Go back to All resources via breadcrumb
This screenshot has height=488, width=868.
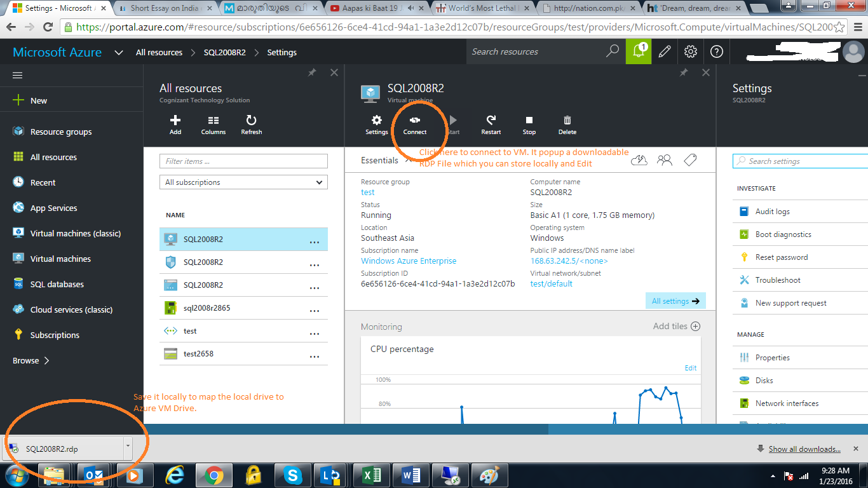159,52
